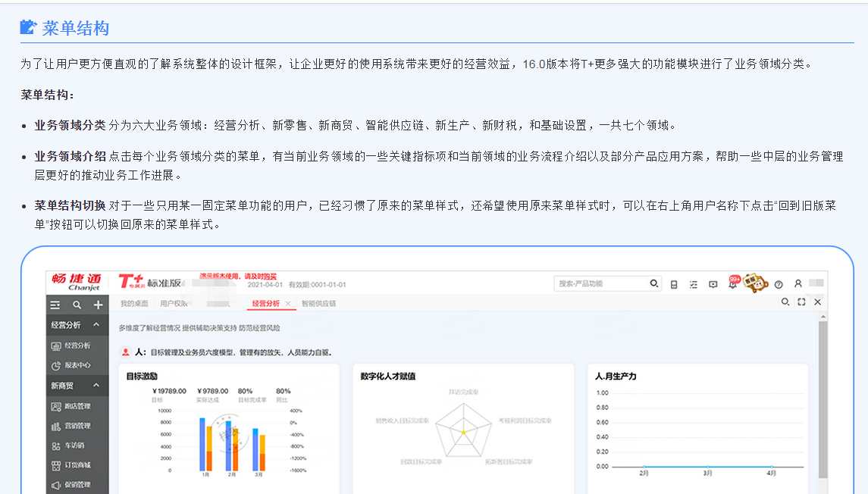Open 营销管理 sidebar menu item
Image resolution: width=868 pixels, height=494 pixels.
click(x=77, y=427)
